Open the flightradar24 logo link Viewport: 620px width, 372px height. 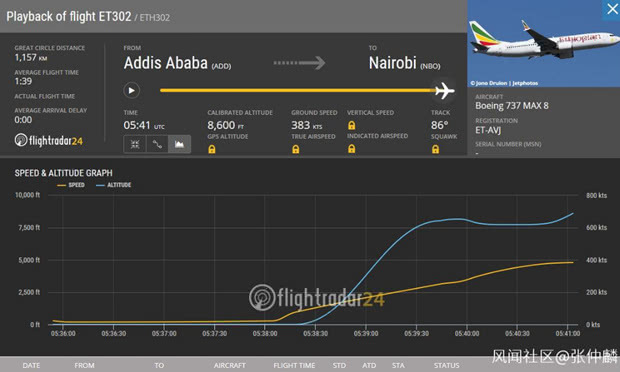tap(49, 140)
